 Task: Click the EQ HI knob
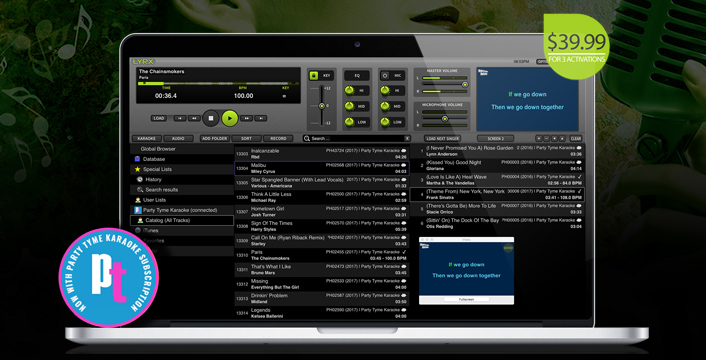click(349, 91)
